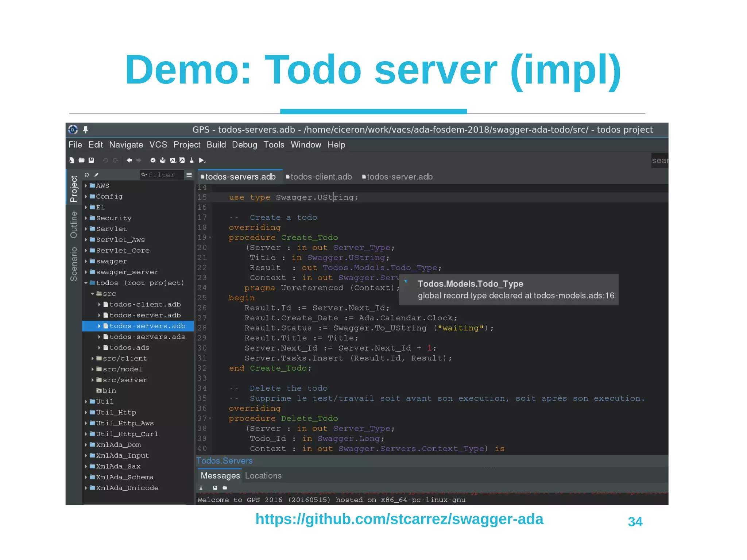Undo the last edit
The width and height of the screenshot is (747, 560).
tap(105, 160)
